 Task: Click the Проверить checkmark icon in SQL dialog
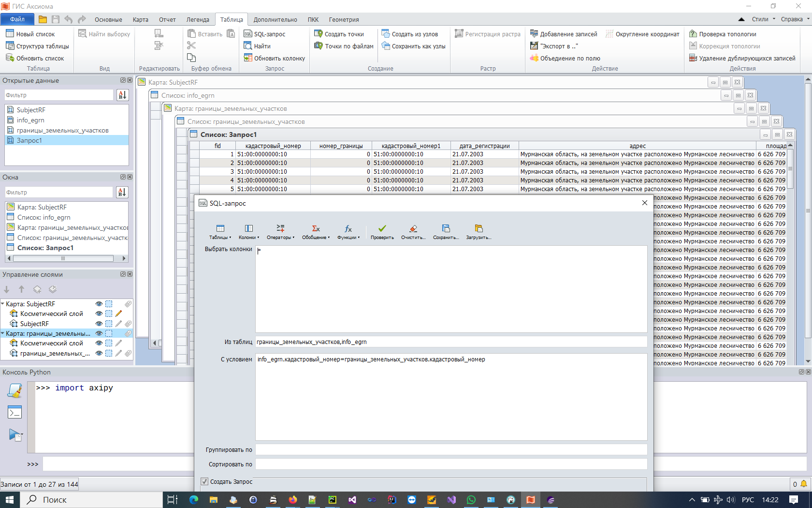click(382, 229)
